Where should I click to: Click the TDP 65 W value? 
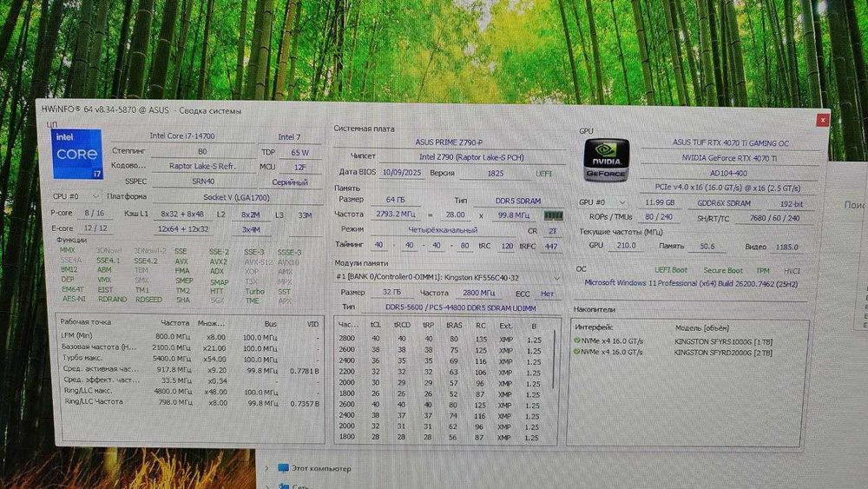point(299,152)
